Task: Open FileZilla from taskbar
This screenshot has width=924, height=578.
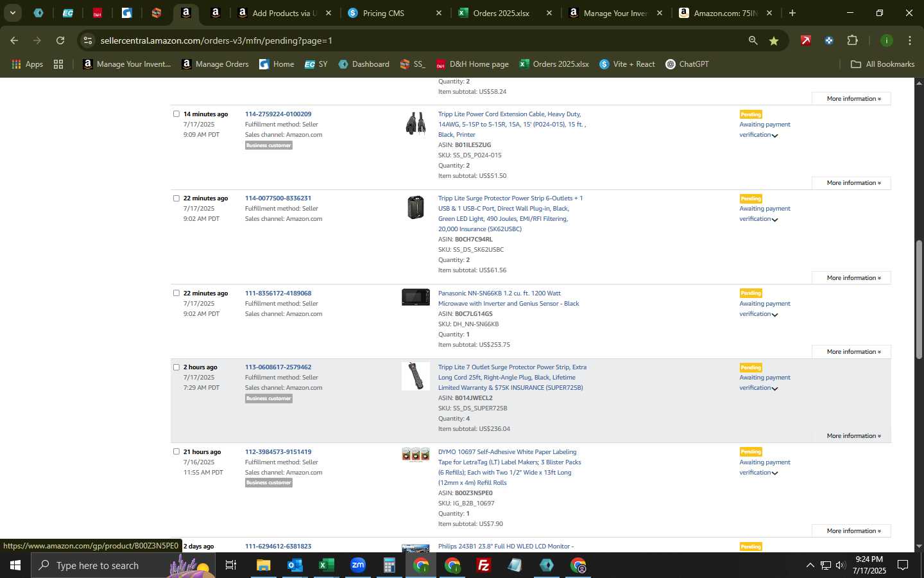Action: (484, 565)
